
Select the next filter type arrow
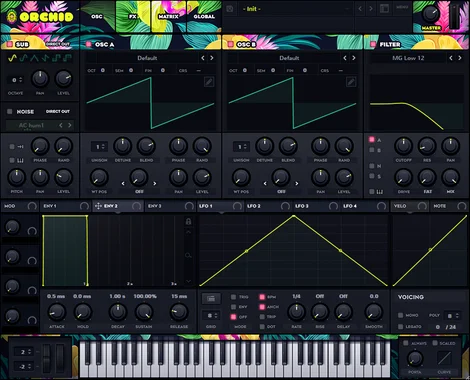(460, 58)
